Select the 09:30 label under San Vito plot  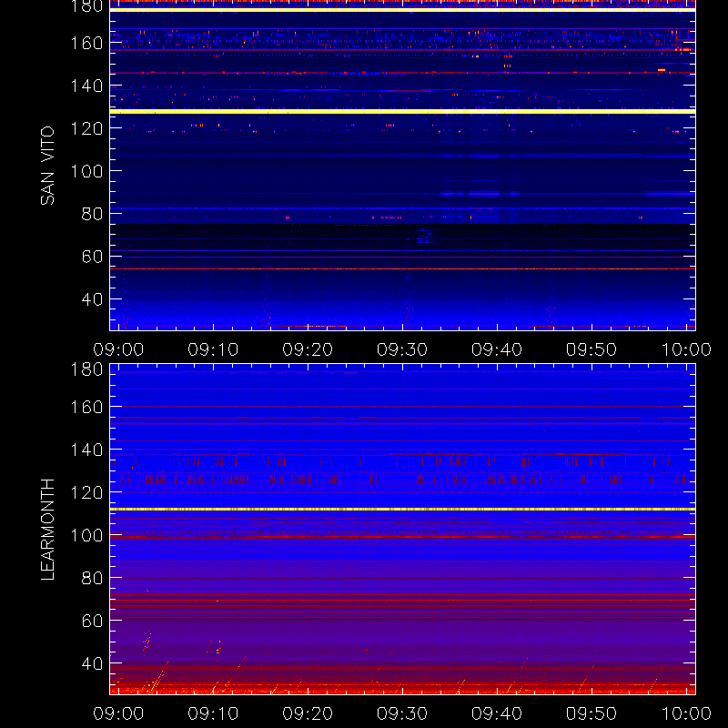402,349
